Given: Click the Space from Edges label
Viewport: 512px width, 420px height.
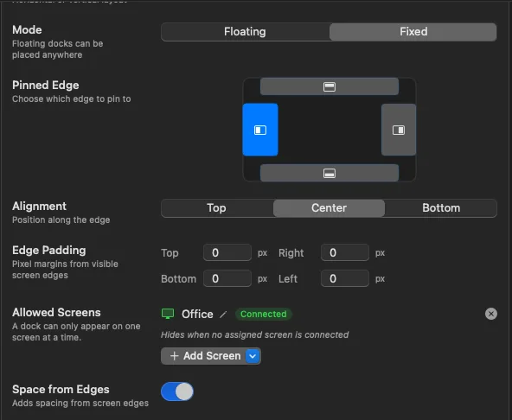Looking at the screenshot, I should tap(61, 390).
